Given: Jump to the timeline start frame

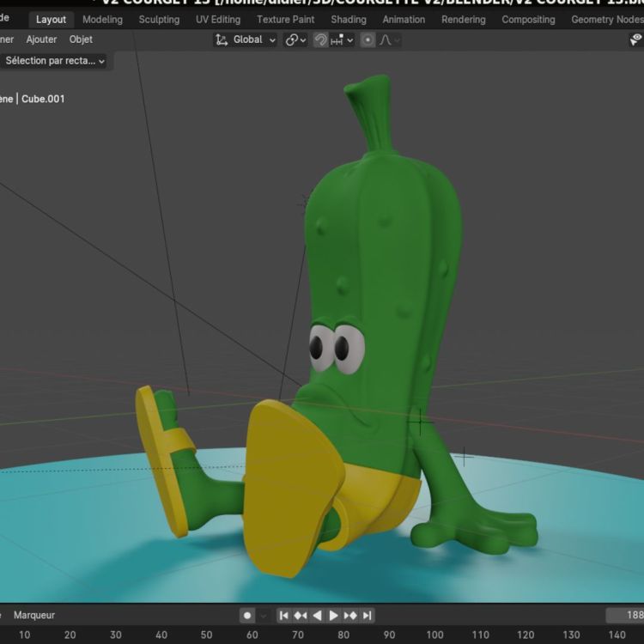Looking at the screenshot, I should 284,616.
